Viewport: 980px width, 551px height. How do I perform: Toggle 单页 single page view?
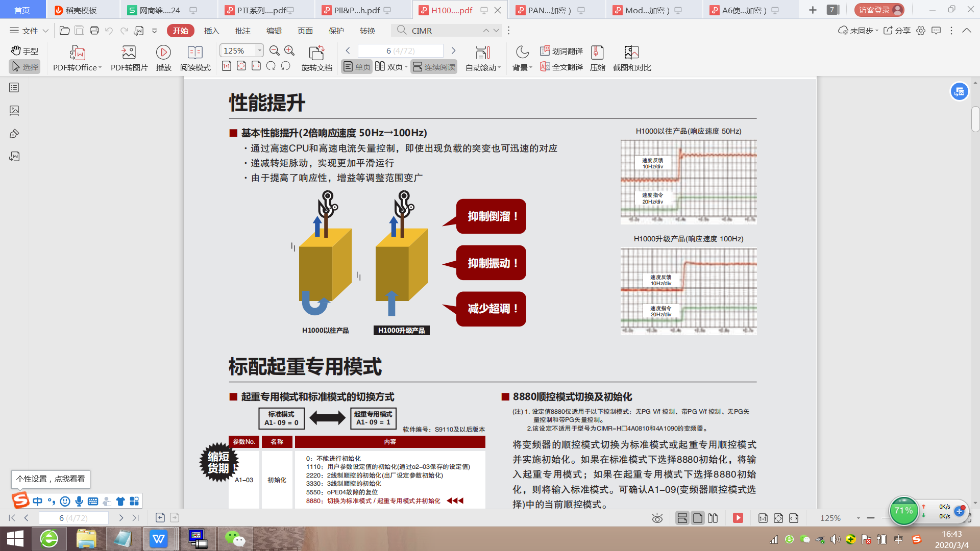[357, 67]
